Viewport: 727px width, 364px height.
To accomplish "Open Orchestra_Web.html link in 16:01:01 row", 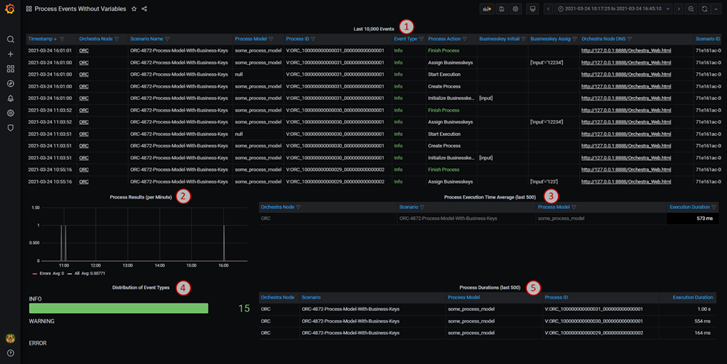I will click(626, 51).
